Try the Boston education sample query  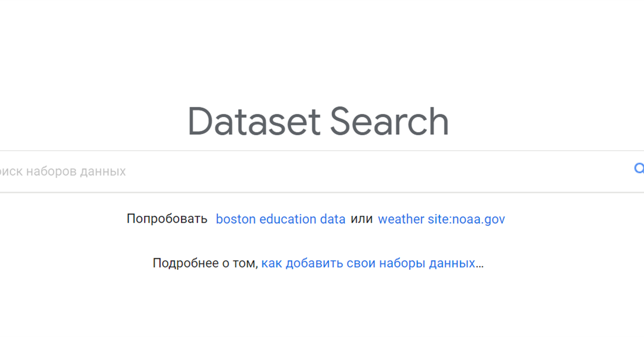click(280, 219)
